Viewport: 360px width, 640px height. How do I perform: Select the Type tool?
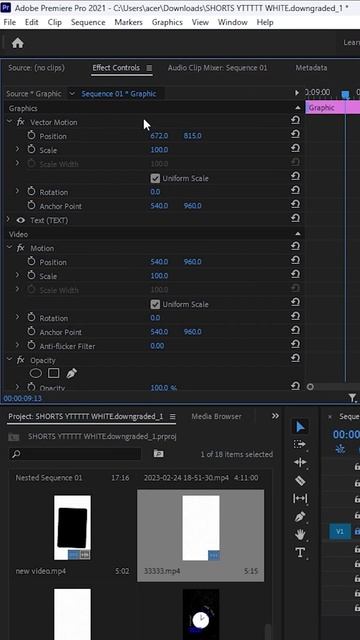click(300, 553)
